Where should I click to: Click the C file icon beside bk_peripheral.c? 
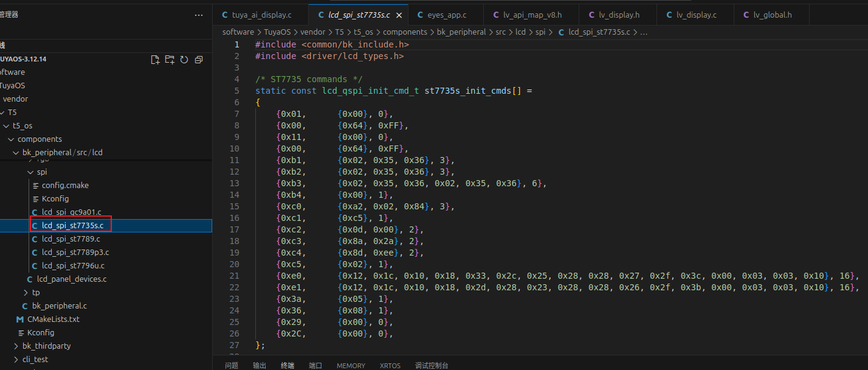[25, 306]
